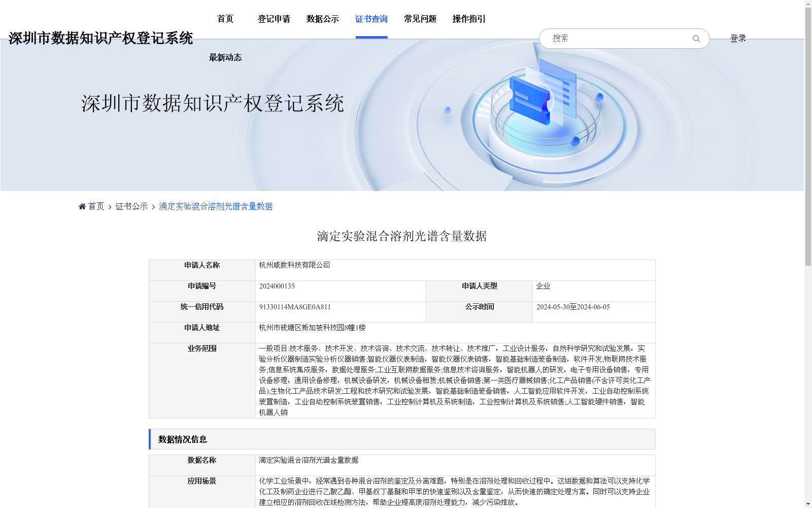
Task: Click the 数据名称 label cell
Action: (202, 465)
